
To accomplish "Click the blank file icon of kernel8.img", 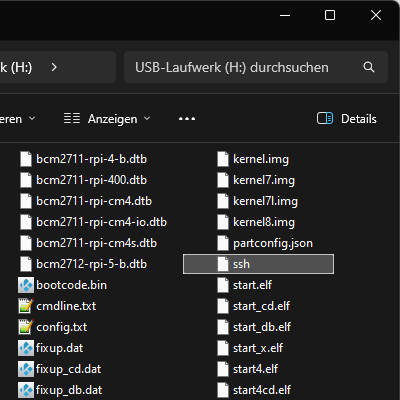I will [x=223, y=222].
